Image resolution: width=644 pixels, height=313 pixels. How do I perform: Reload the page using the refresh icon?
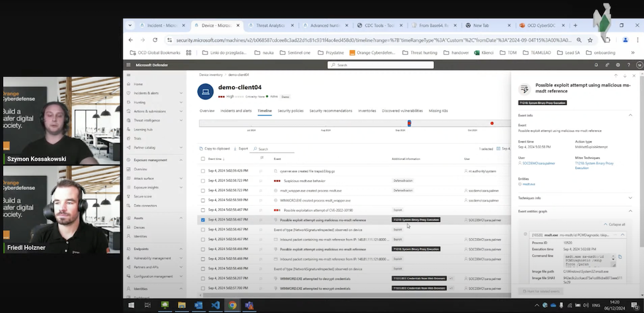click(x=155, y=40)
